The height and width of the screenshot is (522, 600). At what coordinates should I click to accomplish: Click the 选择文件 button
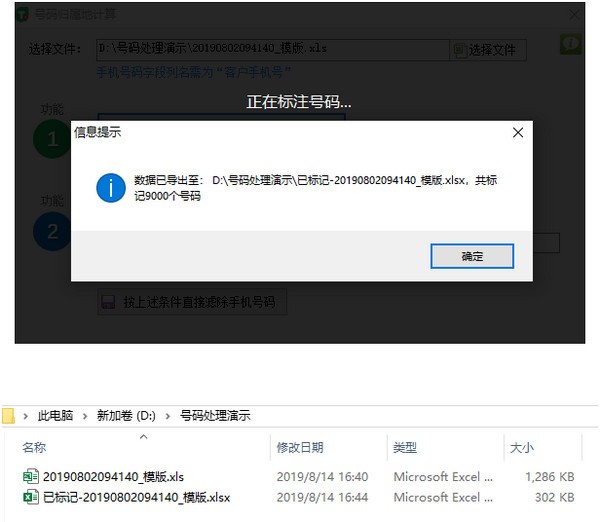[489, 49]
